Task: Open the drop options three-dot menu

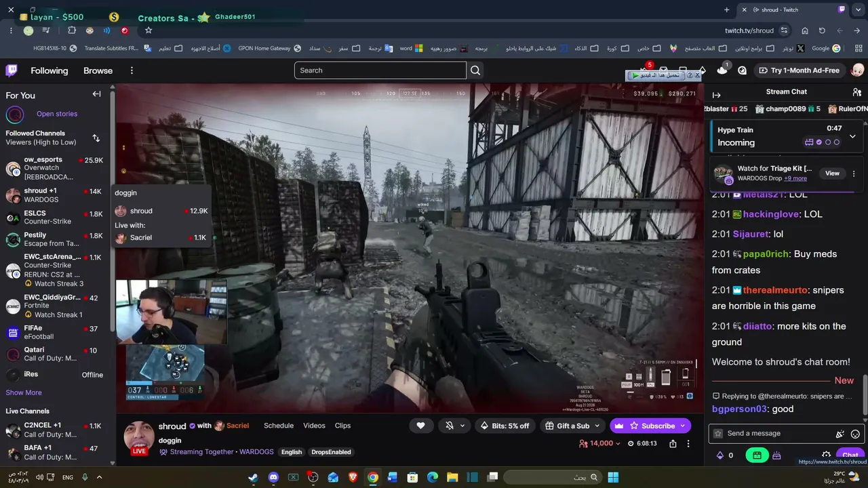Action: coord(854,174)
